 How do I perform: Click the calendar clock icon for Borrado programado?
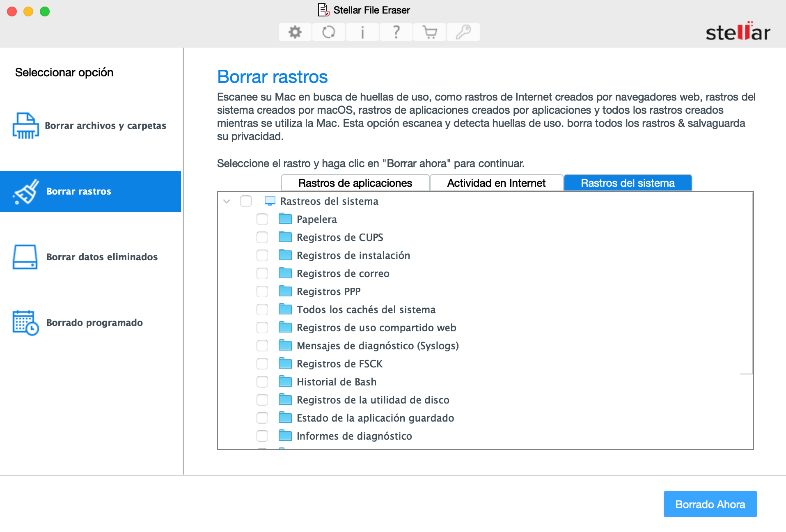[25, 323]
